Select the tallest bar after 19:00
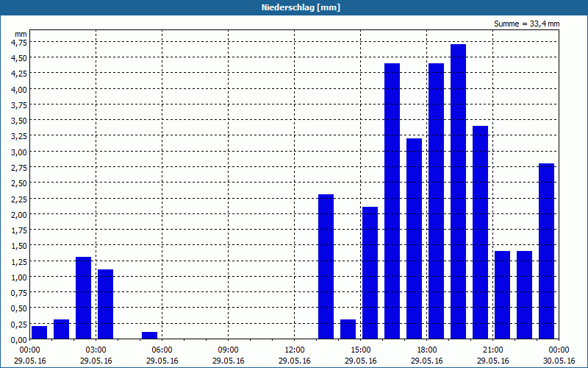Viewport: 588px width, 368px height. click(458, 192)
